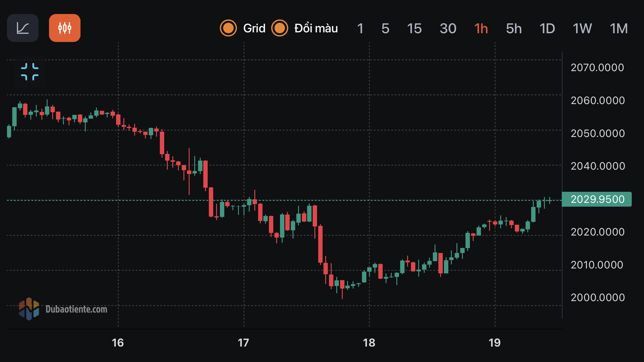
Task: Click the 2060.0000 price axis label
Action: pos(598,101)
